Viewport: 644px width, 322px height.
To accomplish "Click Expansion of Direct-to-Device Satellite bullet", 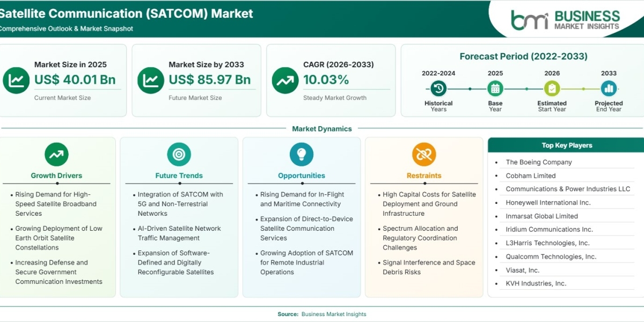I will tap(306, 228).
